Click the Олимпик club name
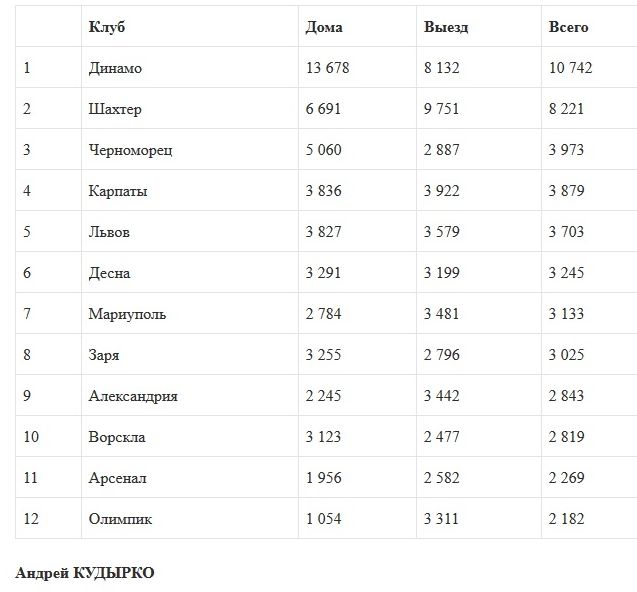Screen dimensions: 637x592 [120, 519]
